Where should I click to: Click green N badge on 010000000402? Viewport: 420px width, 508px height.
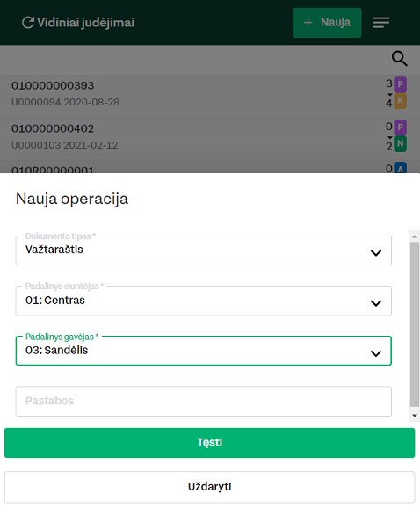(x=401, y=144)
